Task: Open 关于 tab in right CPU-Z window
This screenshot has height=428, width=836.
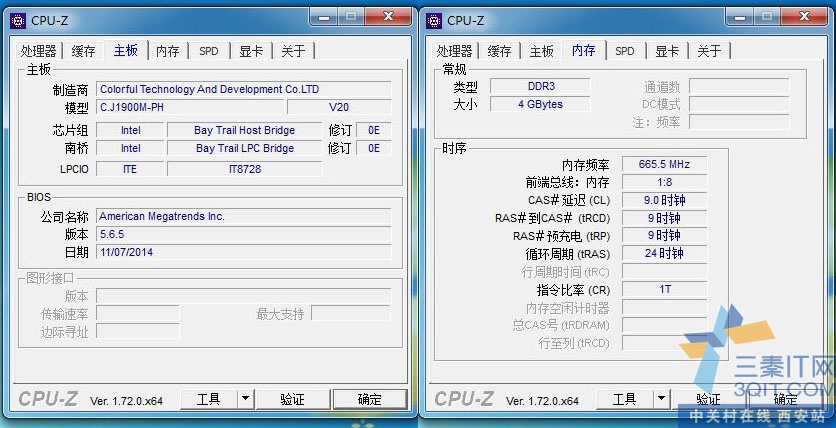Action: [709, 51]
